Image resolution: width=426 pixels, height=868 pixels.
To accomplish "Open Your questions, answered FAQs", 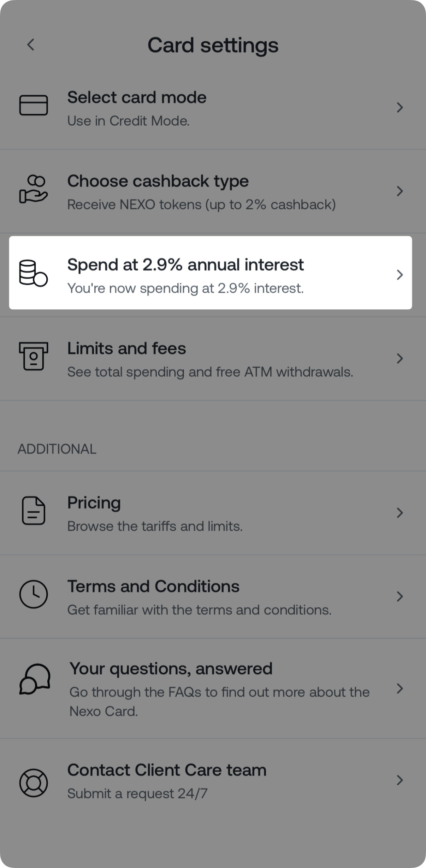I will click(x=171, y=669).
